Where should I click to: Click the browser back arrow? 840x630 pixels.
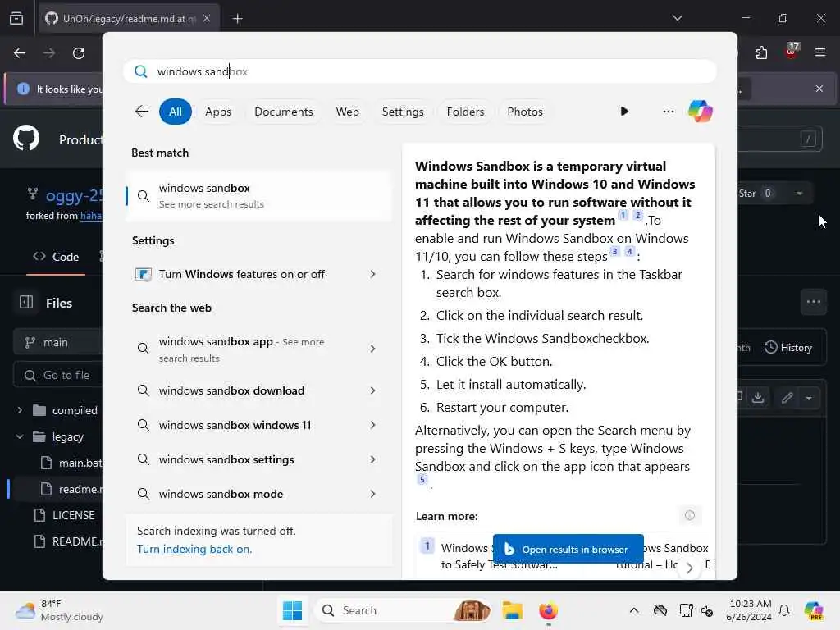20,53
